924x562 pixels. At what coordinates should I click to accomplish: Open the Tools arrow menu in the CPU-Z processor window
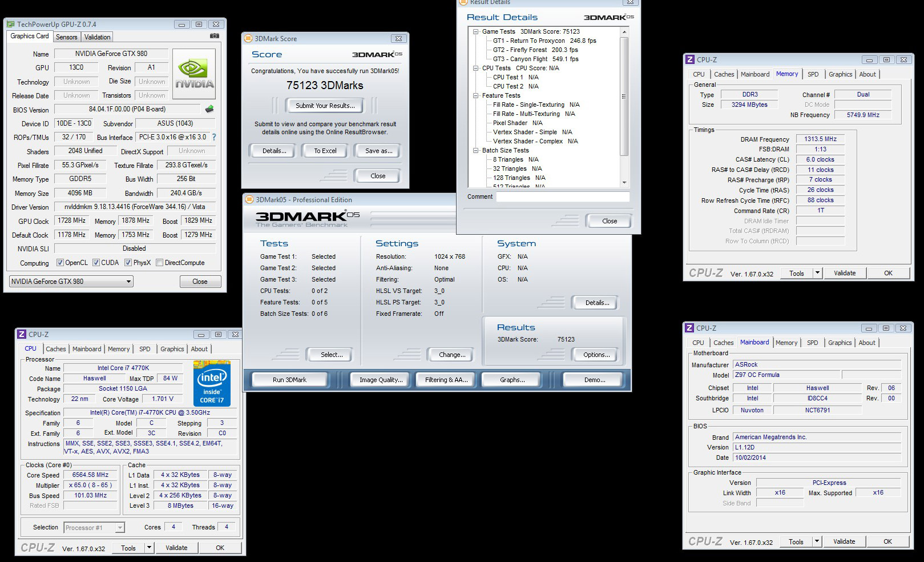coord(149,547)
